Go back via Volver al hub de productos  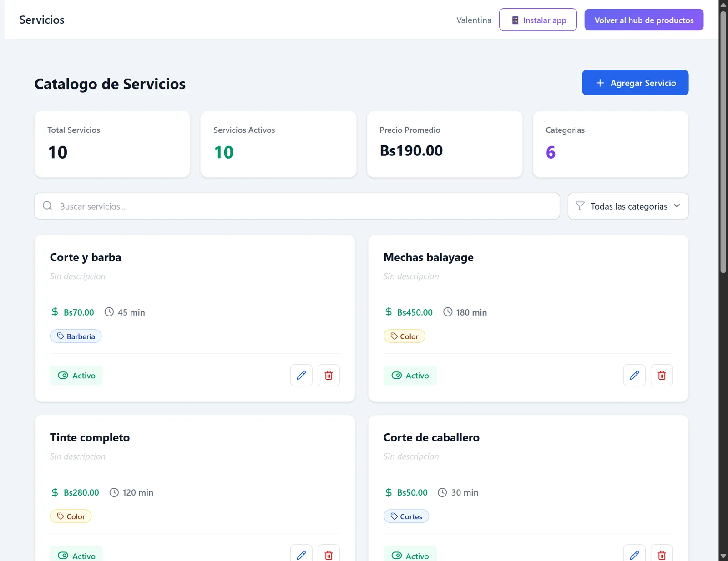coord(644,20)
